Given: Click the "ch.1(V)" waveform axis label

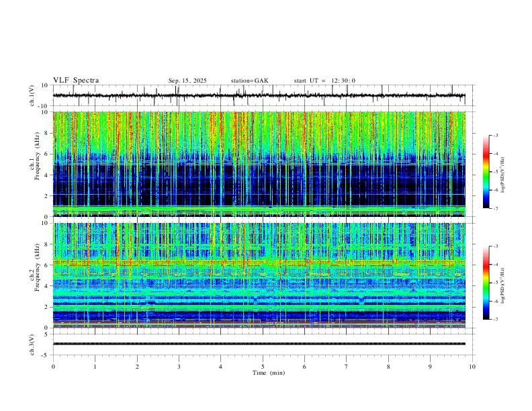Looking at the screenshot, I should coord(32,95).
